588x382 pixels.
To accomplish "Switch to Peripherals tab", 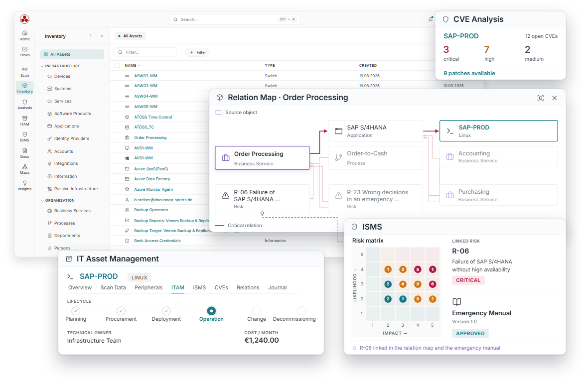I will pos(148,287).
